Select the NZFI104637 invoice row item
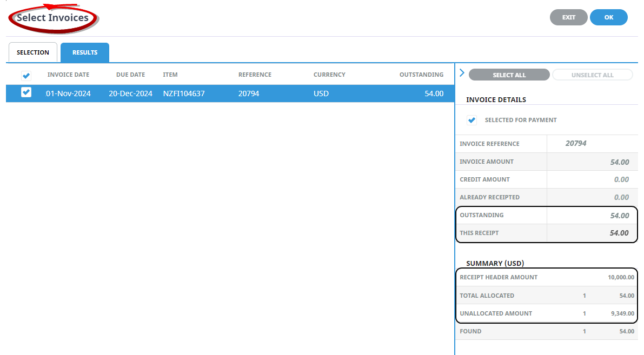Screen dimensions: 644x355 (x=184, y=93)
